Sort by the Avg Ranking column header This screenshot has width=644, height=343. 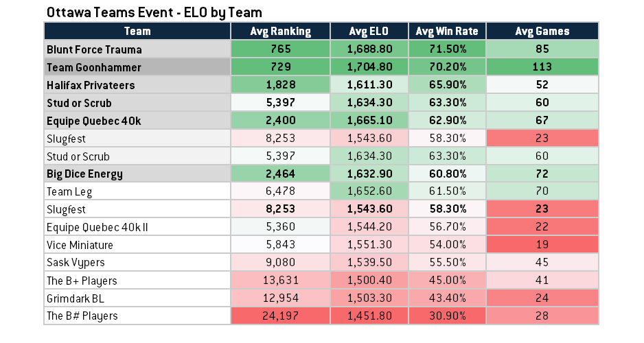click(x=280, y=32)
